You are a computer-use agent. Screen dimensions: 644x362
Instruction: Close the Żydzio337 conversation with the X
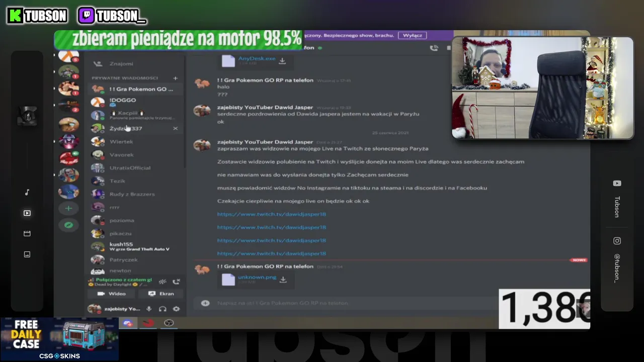click(175, 128)
